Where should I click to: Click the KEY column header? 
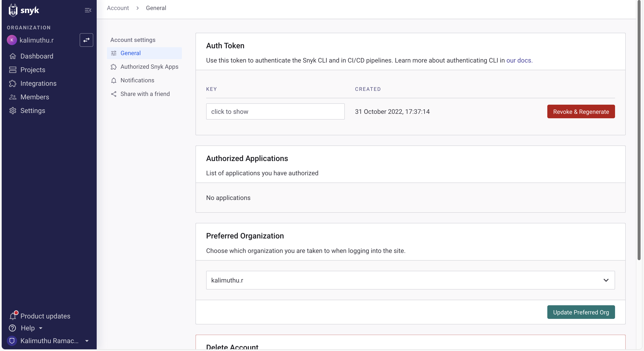click(x=211, y=89)
